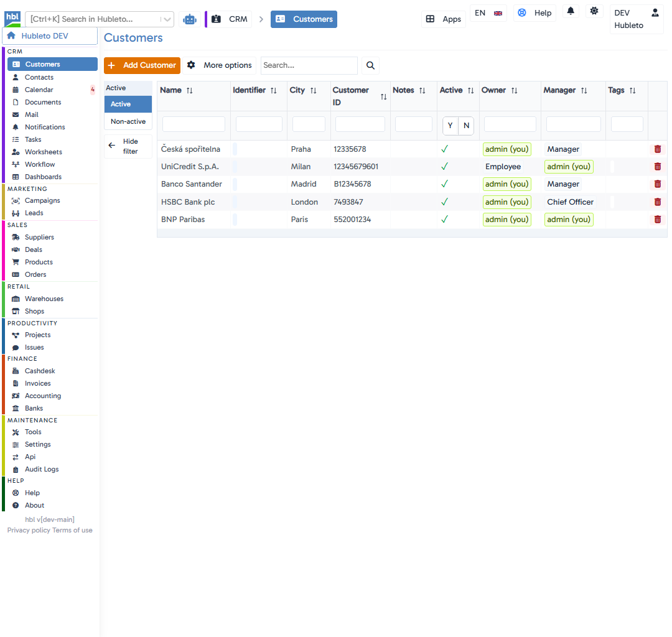Screen dimensions: 672x637
Task: Select Y filter under the Active column
Action: click(450, 125)
